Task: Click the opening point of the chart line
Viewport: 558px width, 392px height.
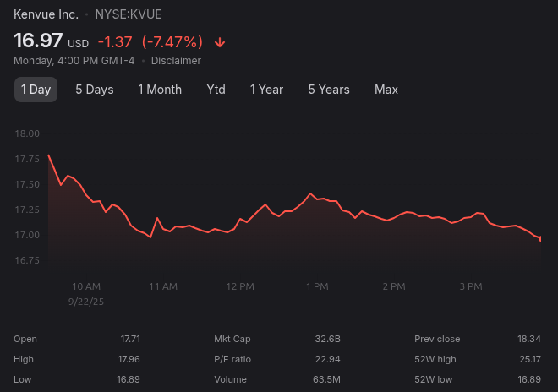Action: (x=48, y=155)
